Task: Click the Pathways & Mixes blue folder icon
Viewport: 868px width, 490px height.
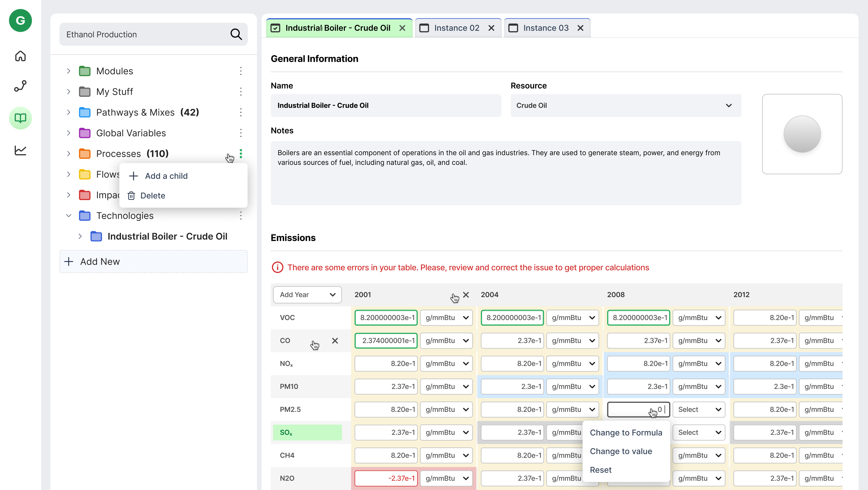Action: [x=85, y=112]
